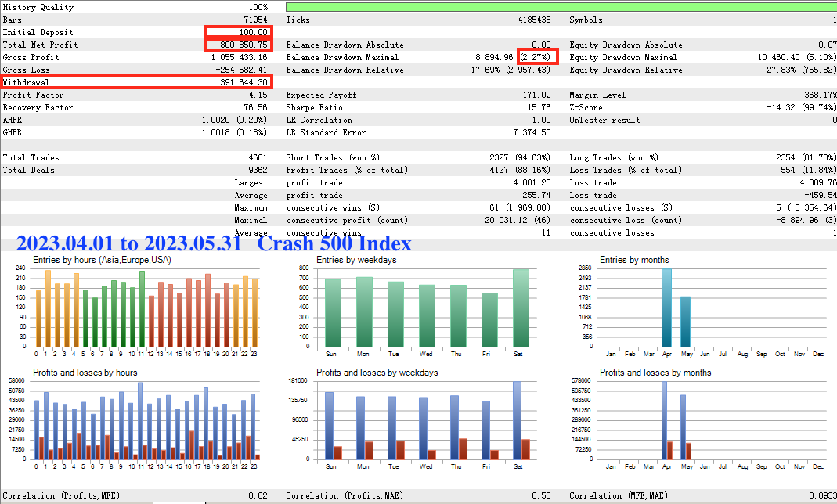Select the 'Symbols' label
The image size is (837, 504).
[x=586, y=20]
